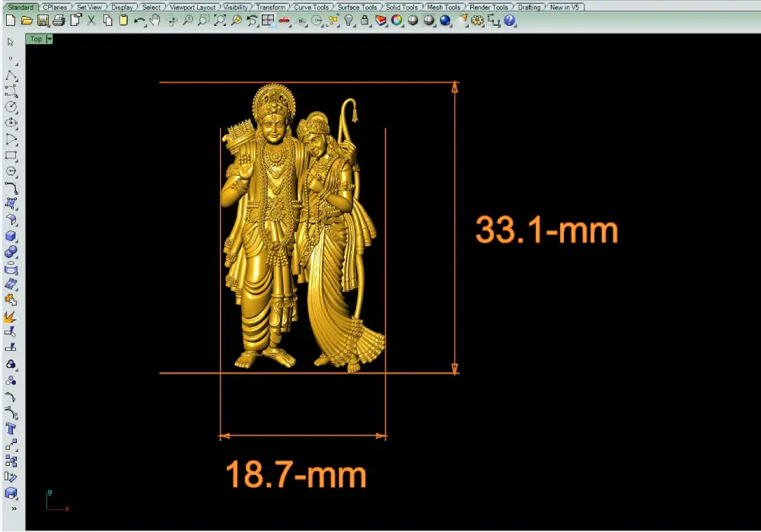Viewport: 761px width, 532px height.
Task: Undo the last action
Action: pos(139,21)
